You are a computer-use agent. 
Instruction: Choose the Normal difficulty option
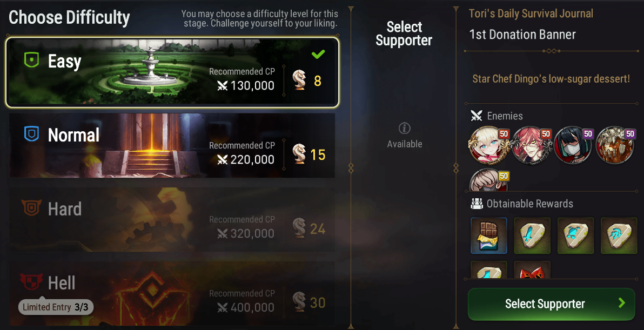click(172, 146)
